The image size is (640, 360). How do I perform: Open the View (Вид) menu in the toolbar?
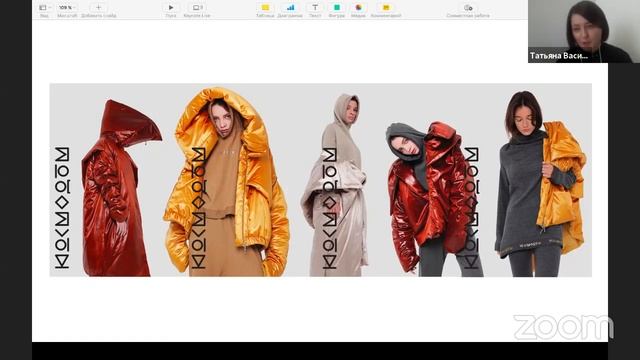[44, 8]
